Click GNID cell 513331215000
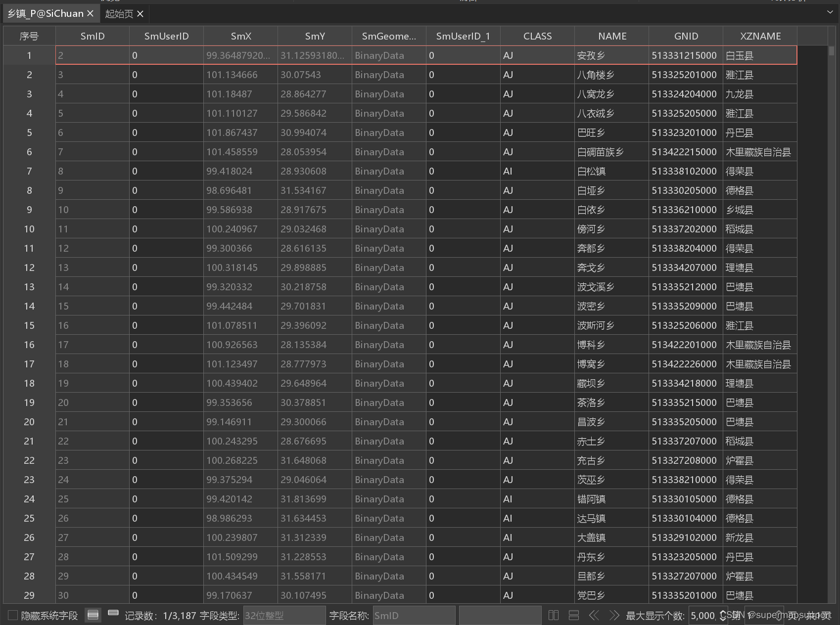This screenshot has height=625, width=840. pos(686,55)
